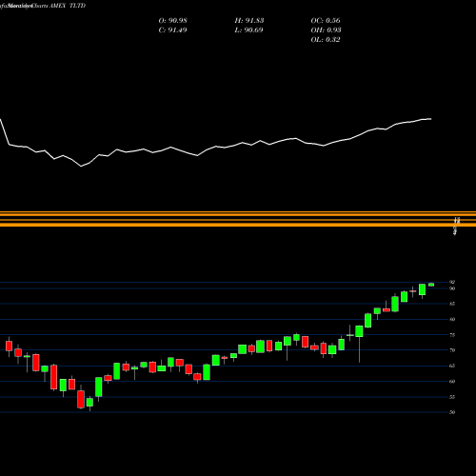Viewport: 476px width, 476px height.
Task: Click the 60 price axis label
Action: pos(452,382)
